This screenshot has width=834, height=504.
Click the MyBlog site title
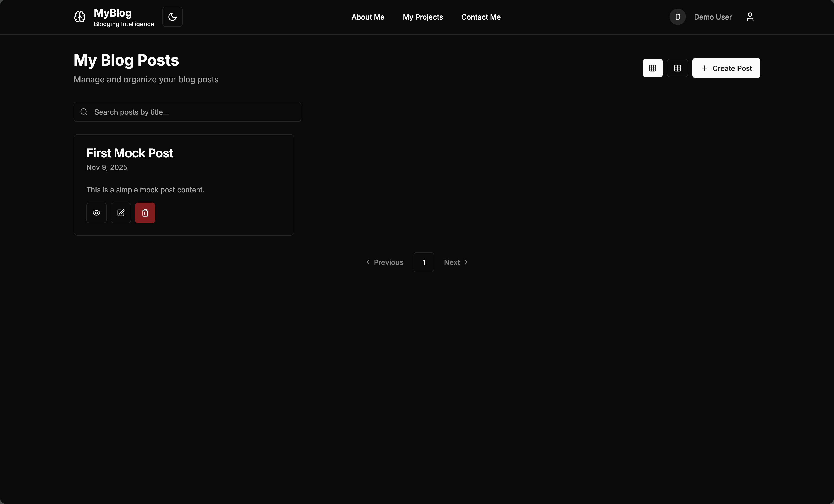113,13
